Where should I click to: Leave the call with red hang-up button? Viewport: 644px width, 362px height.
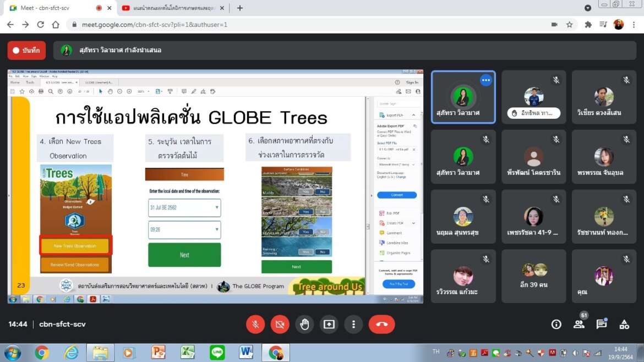pos(381,324)
